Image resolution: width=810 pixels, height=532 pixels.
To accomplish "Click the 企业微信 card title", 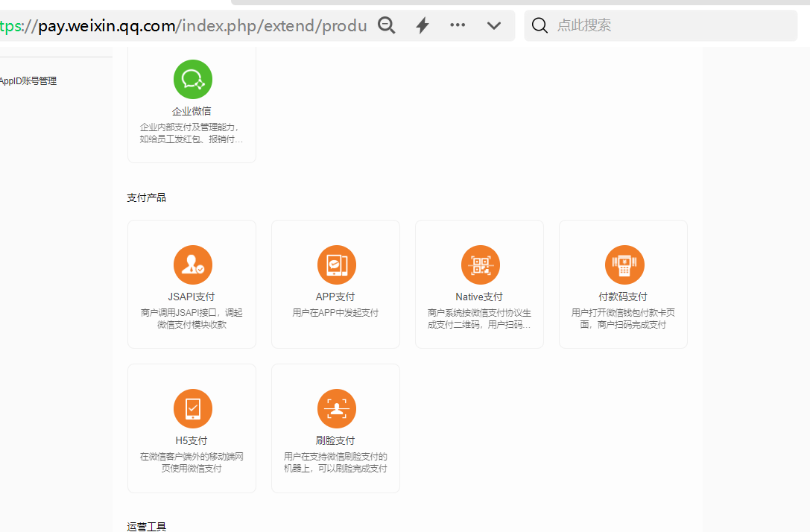I will (x=192, y=111).
